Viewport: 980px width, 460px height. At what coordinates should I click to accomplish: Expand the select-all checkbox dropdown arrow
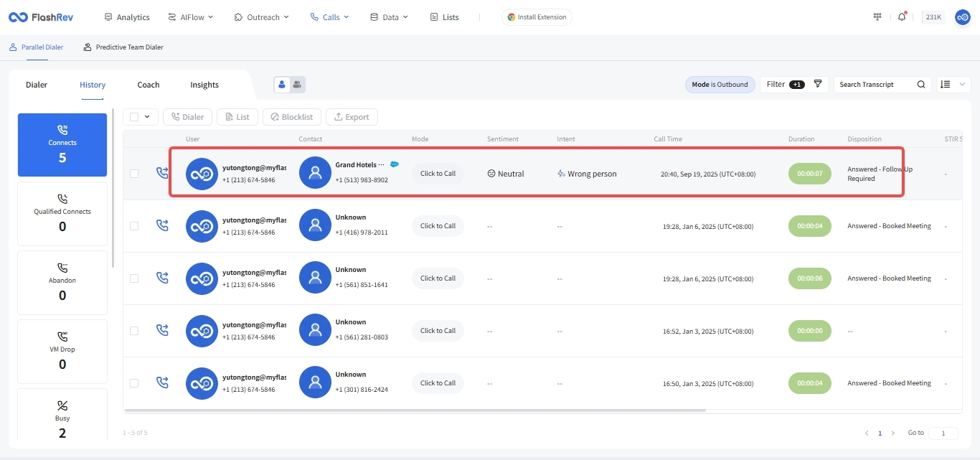pos(148,117)
